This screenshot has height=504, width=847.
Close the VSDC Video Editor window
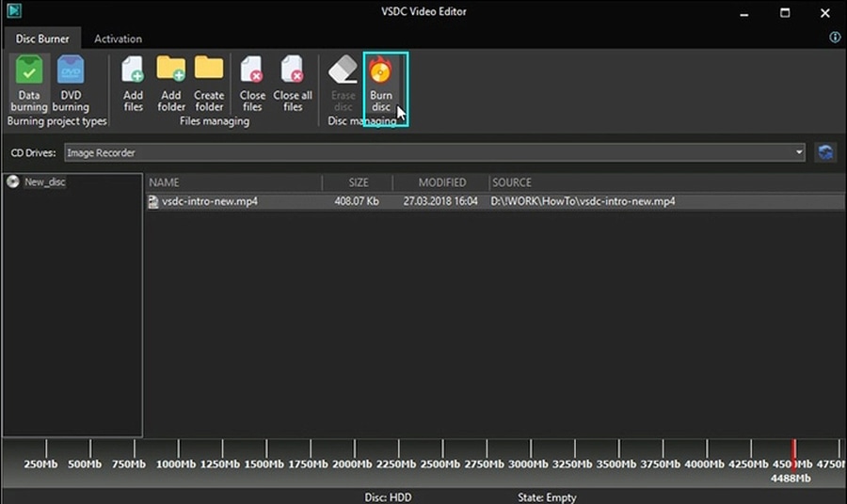824,13
